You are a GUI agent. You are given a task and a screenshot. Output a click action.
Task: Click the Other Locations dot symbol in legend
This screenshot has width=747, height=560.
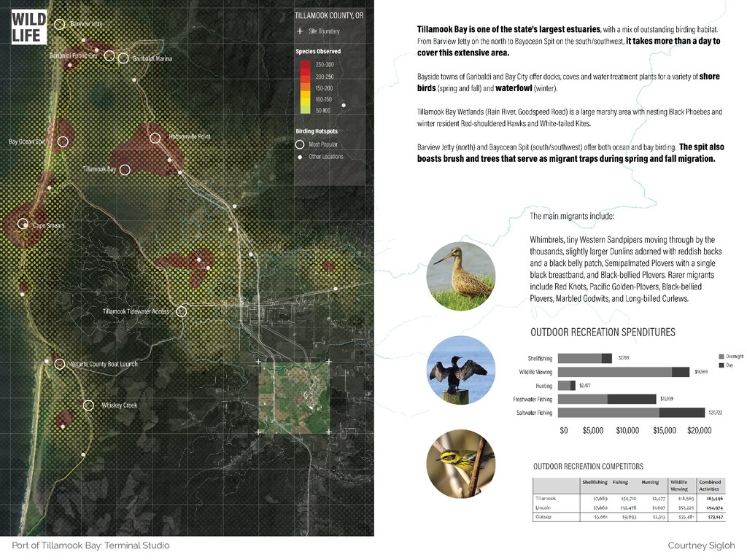tap(300, 157)
